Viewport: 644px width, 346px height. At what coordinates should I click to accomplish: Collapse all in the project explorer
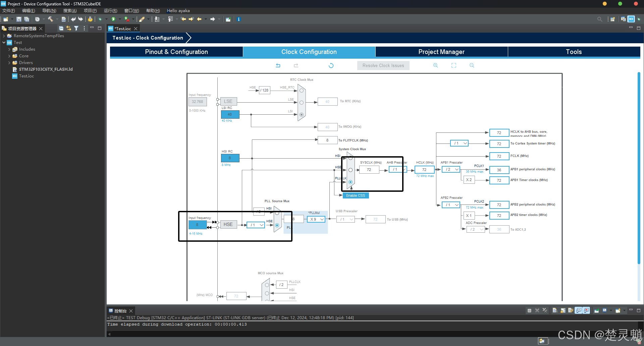click(61, 28)
